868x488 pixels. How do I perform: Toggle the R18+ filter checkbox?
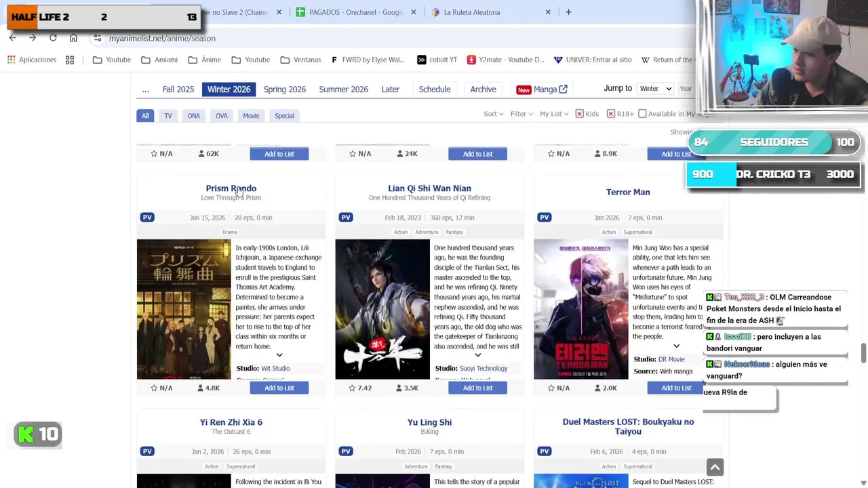tap(610, 114)
